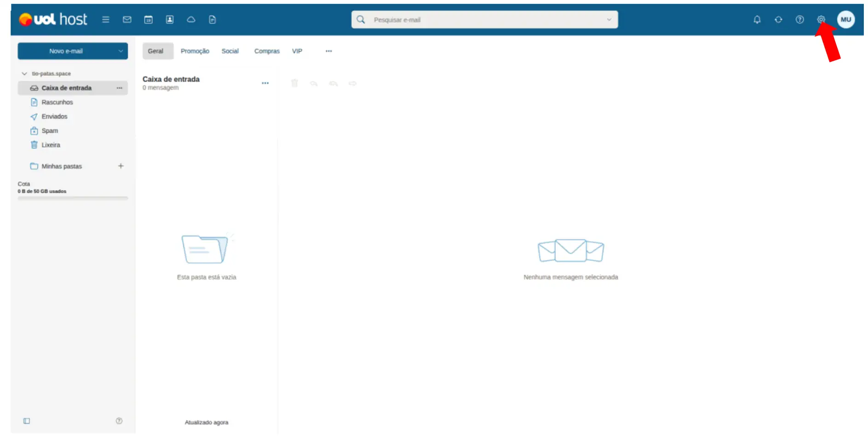868x444 pixels.
Task: Click the refresh sync icon
Action: point(778,19)
